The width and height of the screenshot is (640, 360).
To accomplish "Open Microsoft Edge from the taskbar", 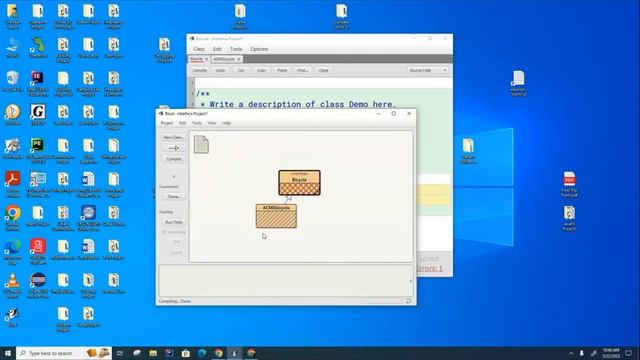I will [202, 353].
